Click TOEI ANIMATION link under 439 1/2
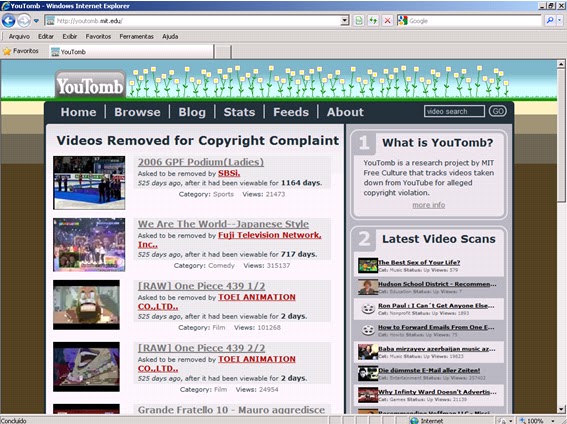The height and width of the screenshot is (424, 567). click(217, 302)
